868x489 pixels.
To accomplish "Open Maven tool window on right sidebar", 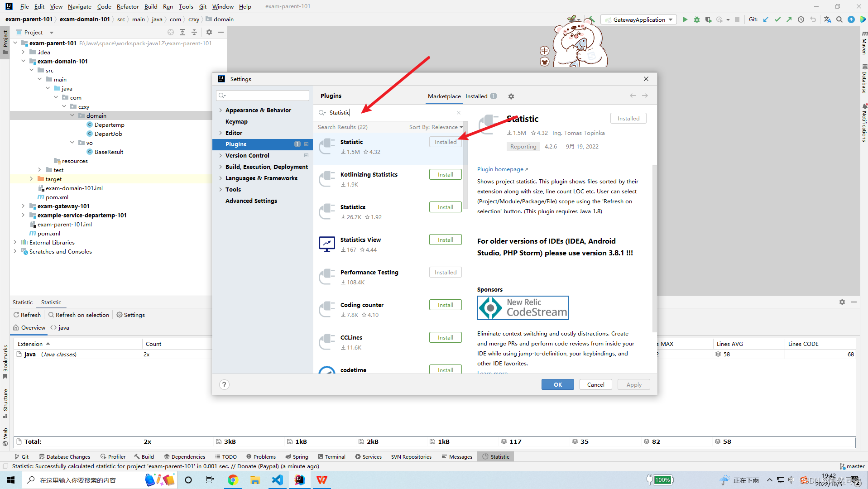I will pos(864,43).
